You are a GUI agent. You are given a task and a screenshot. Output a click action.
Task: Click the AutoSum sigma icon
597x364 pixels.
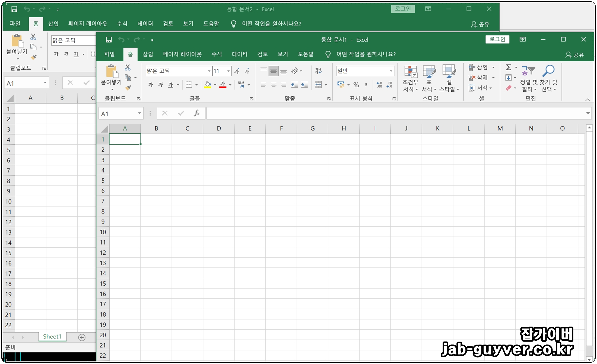click(x=509, y=67)
